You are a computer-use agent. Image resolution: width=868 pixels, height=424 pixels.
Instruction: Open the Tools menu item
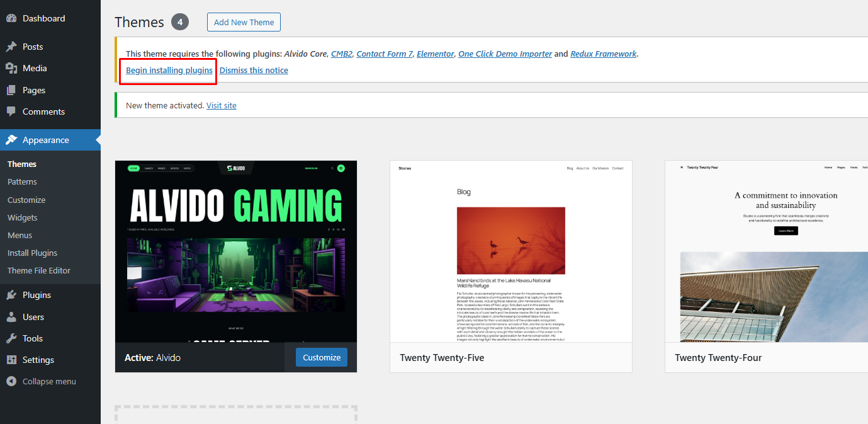click(x=50, y=338)
